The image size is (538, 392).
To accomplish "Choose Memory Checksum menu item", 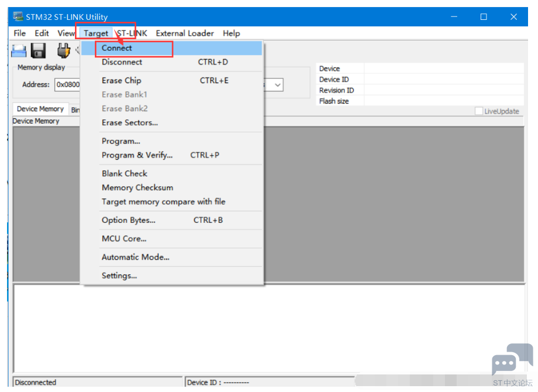I will point(172,188).
